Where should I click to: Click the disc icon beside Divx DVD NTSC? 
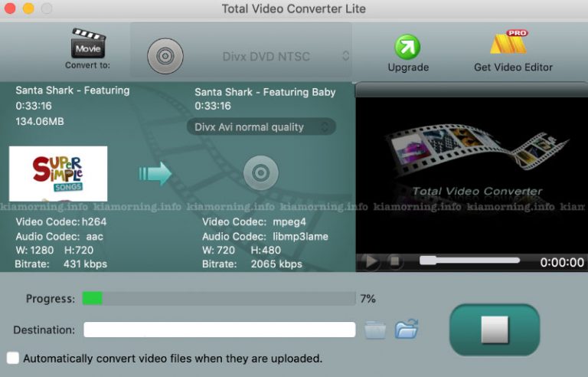[x=165, y=56]
